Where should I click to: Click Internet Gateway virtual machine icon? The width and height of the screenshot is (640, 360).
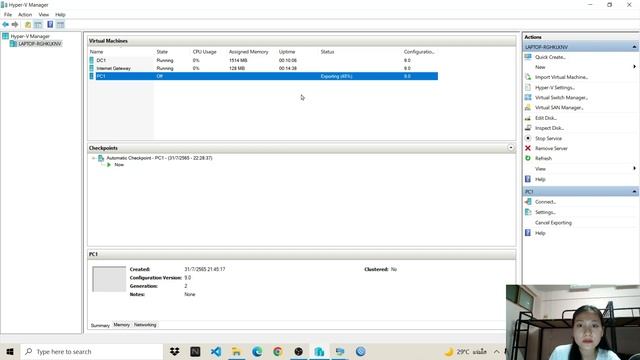91,68
